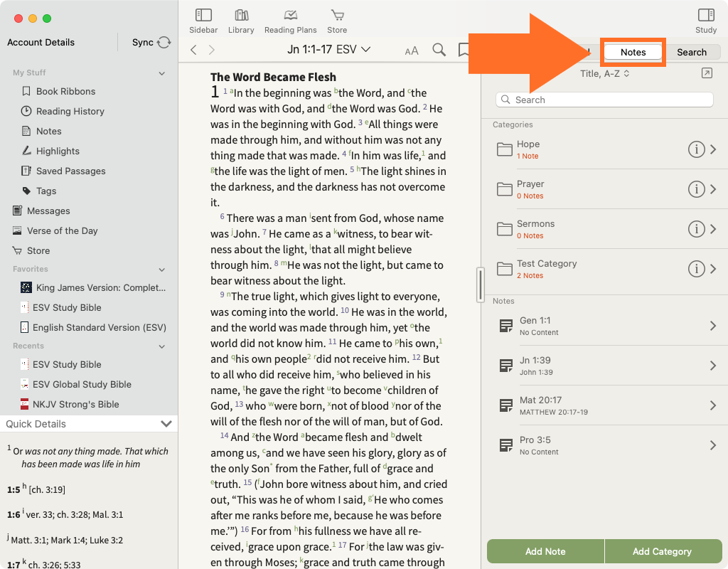
Task: Pop out notes panel to new window
Action: coord(706,73)
